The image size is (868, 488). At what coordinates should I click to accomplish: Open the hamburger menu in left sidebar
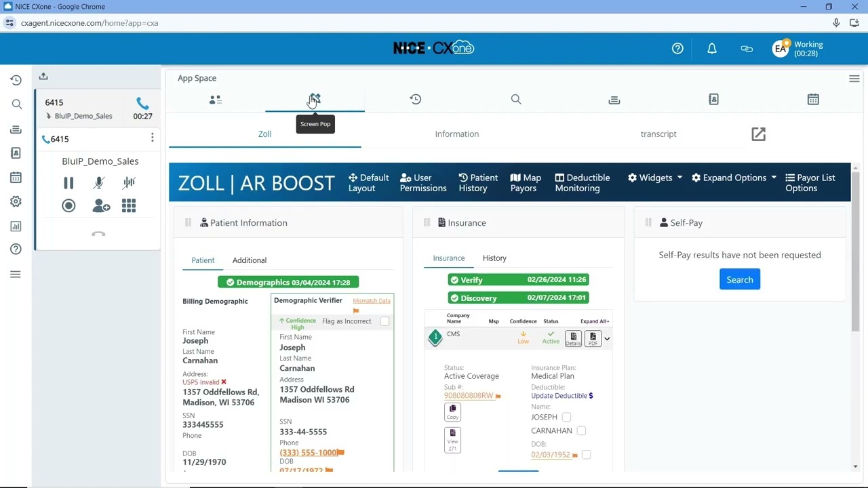(16, 274)
